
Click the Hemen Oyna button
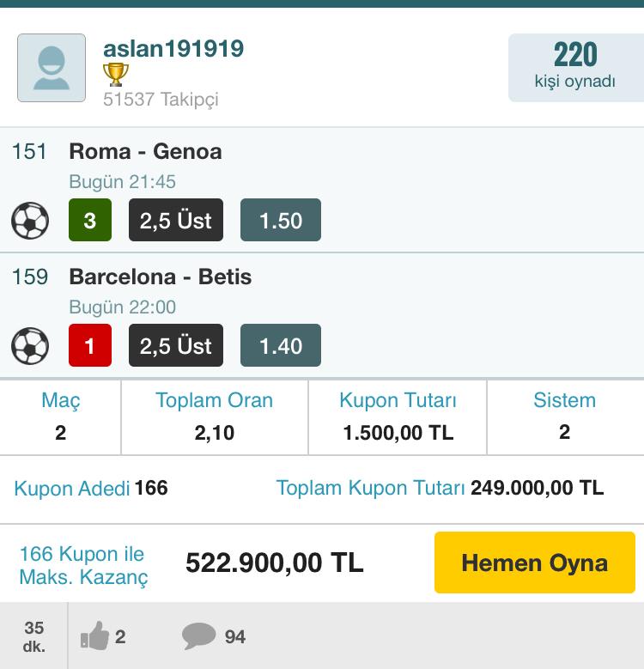click(x=535, y=563)
